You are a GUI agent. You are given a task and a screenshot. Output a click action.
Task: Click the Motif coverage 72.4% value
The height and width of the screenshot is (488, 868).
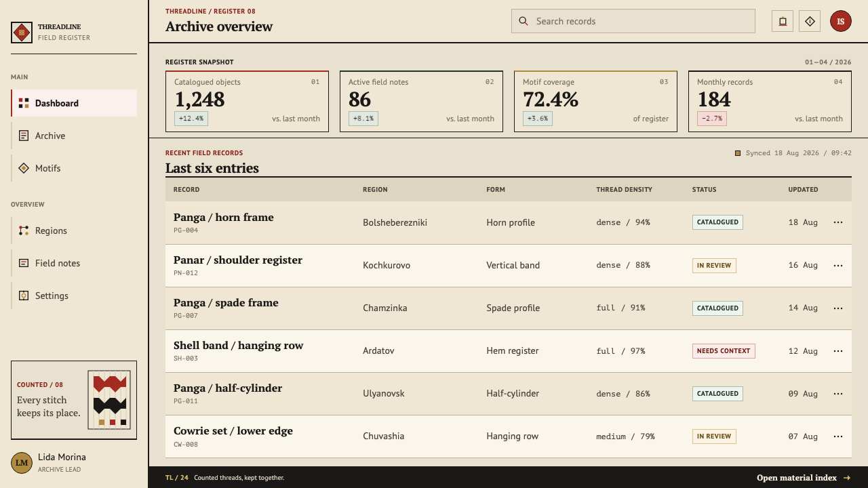(x=551, y=100)
